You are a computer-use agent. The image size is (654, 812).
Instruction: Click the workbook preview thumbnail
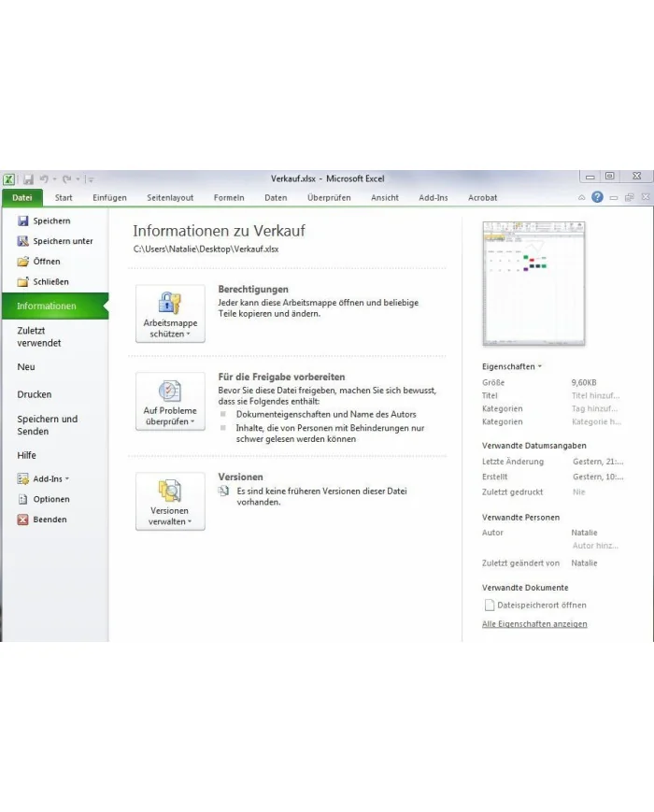pyautogui.click(x=533, y=283)
